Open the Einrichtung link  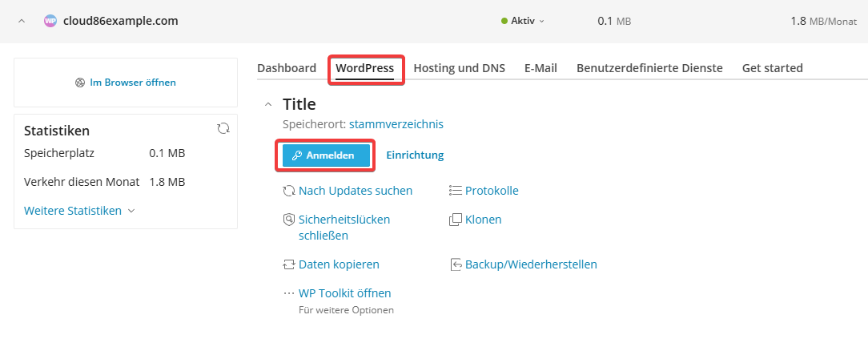tap(415, 155)
